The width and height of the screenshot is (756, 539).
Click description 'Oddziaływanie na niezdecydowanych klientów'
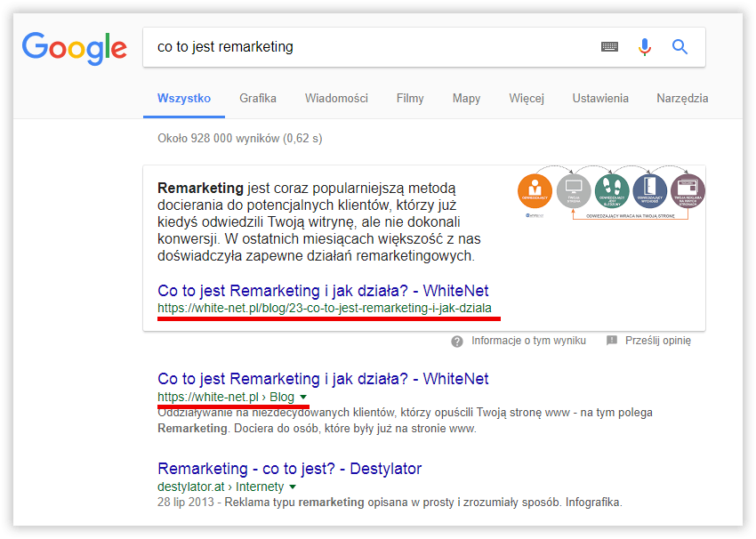coord(405,421)
